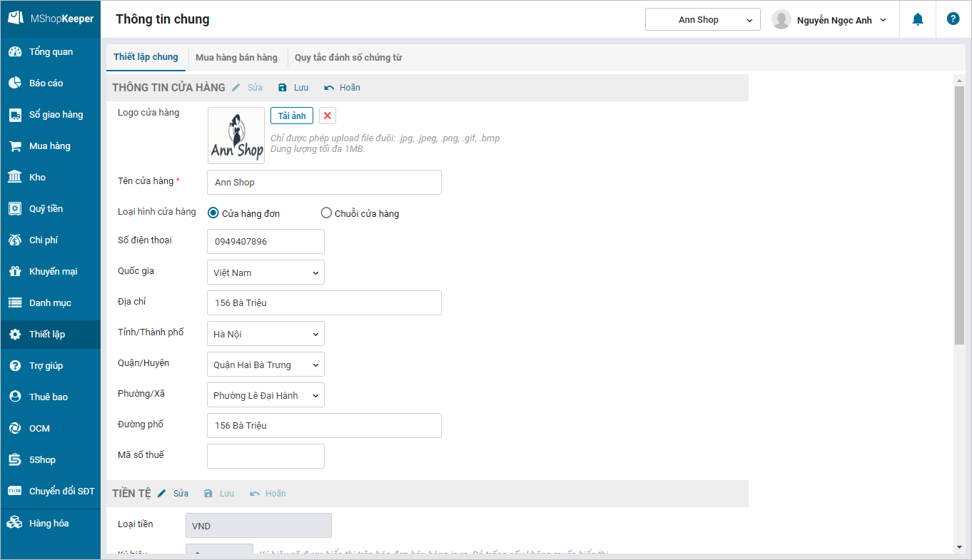The width and height of the screenshot is (972, 560).
Task: Open the Thuê bao user icon
Action: [x=15, y=397]
